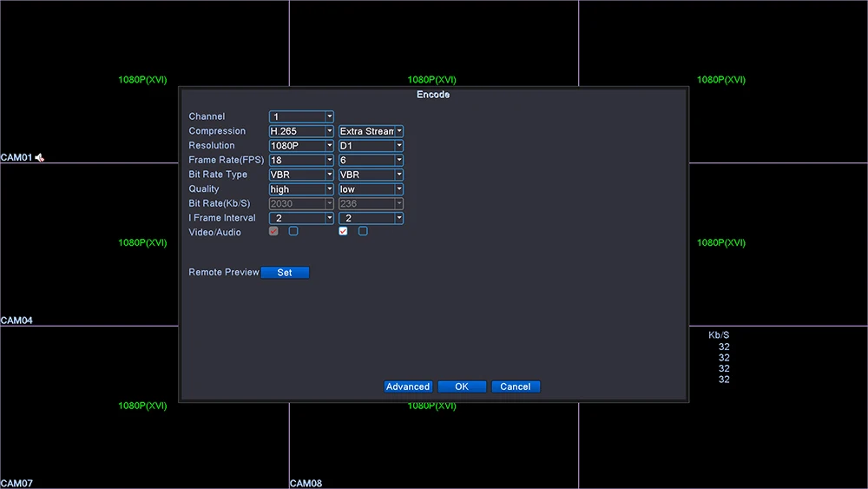Viewport: 868px width, 489px height.
Task: Open the low quality dropdown
Action: 371,188
